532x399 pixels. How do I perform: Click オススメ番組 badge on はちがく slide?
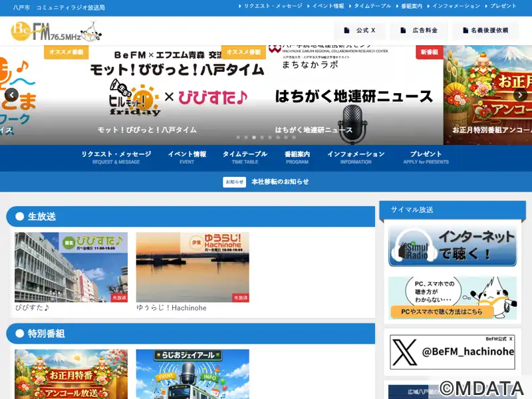click(x=243, y=53)
